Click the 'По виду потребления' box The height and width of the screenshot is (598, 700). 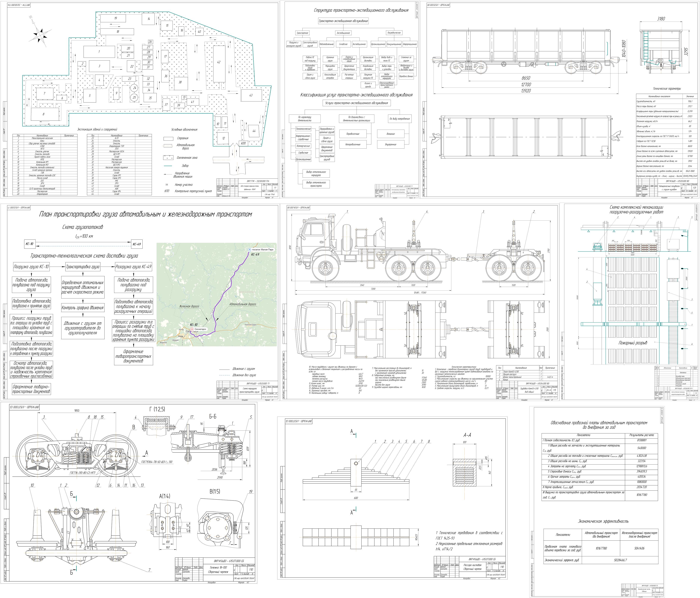[400, 119]
